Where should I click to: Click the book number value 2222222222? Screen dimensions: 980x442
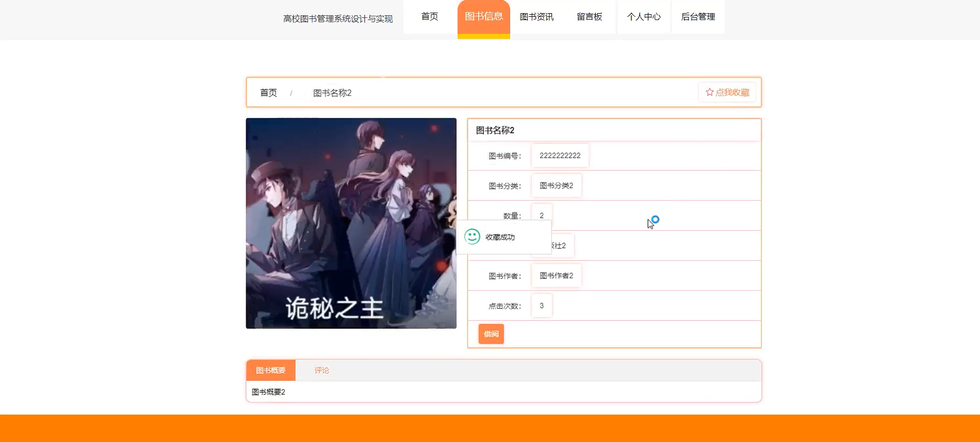pyautogui.click(x=560, y=156)
